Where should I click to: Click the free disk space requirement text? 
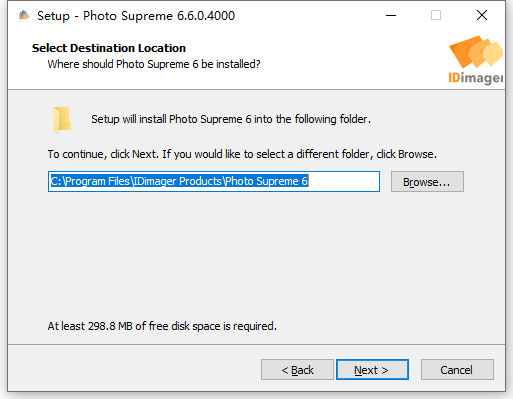coord(162,326)
